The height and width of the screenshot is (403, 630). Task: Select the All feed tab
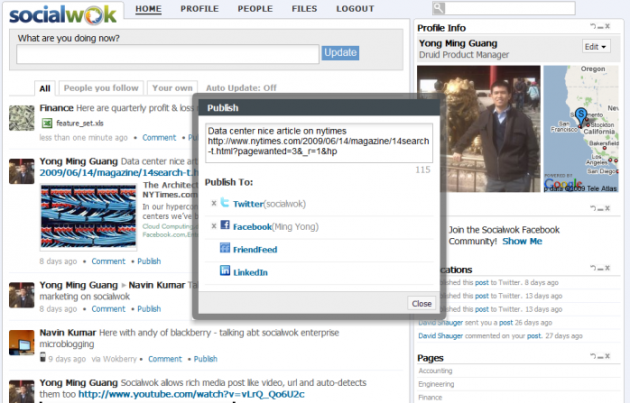(45, 88)
